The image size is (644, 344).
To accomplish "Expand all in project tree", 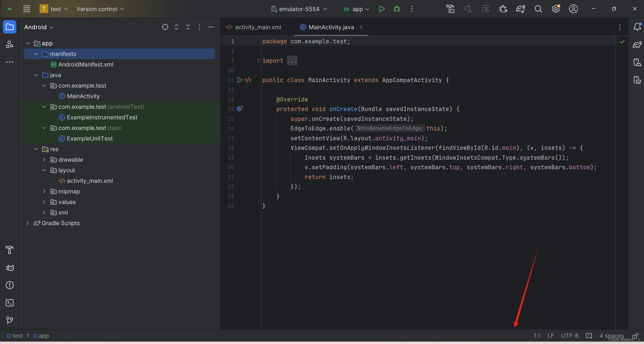I will (x=176, y=27).
